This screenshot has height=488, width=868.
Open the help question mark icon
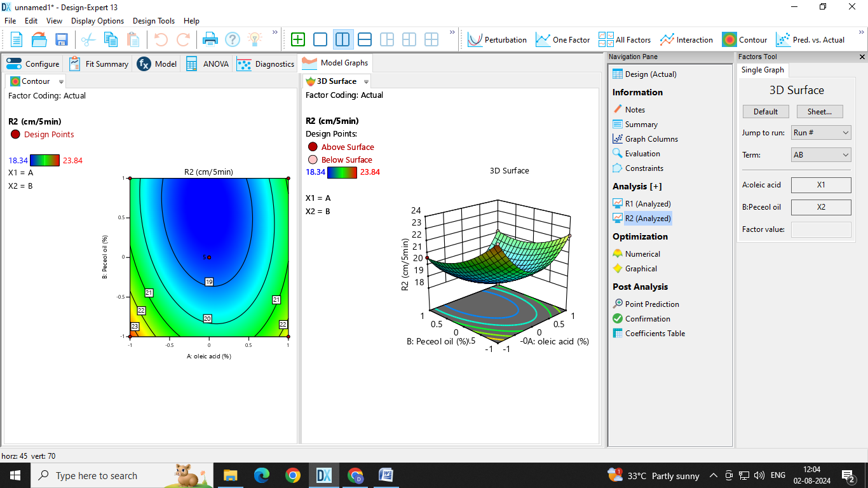(x=233, y=39)
